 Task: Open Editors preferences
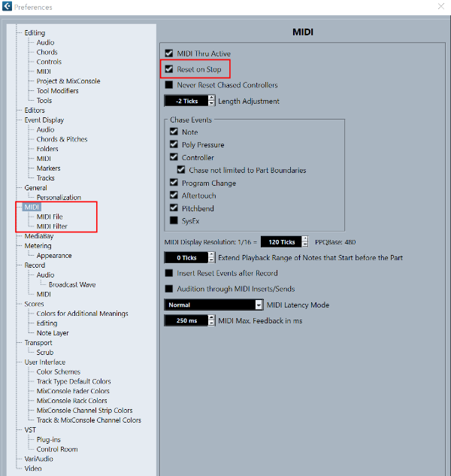pos(35,111)
